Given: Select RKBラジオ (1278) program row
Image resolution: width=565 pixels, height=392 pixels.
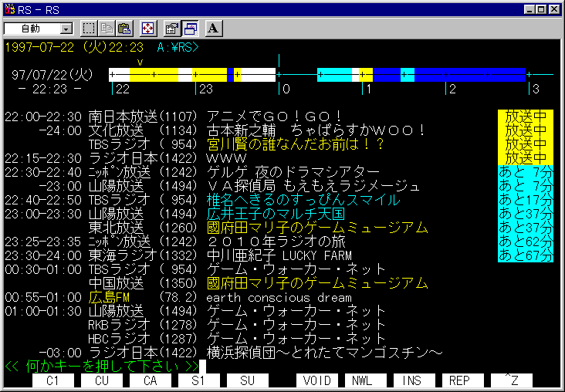Looking at the screenshot, I should (x=237, y=325).
